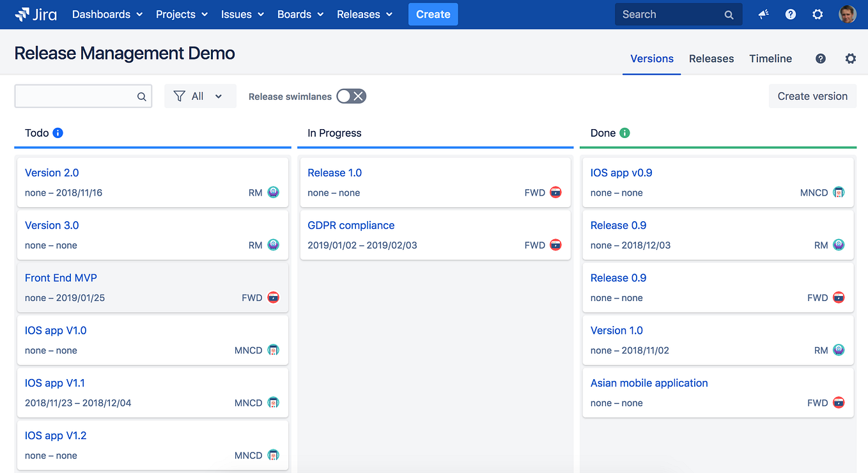
Task: Open the Boards dropdown menu
Action: [x=300, y=13]
